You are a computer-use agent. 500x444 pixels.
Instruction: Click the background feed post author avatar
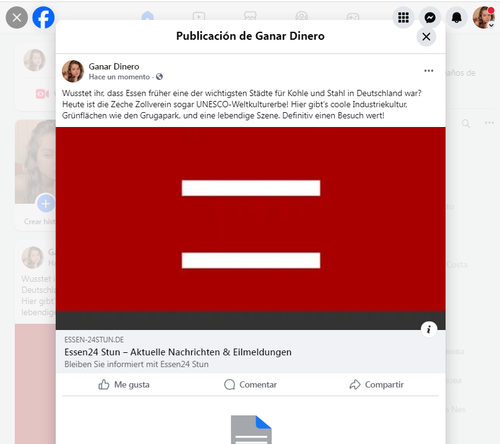[33, 258]
